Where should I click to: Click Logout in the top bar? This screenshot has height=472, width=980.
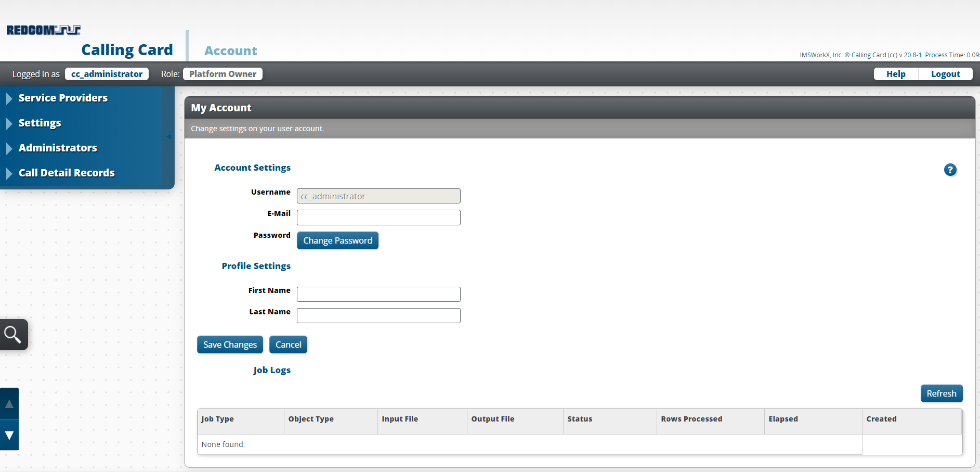(945, 74)
